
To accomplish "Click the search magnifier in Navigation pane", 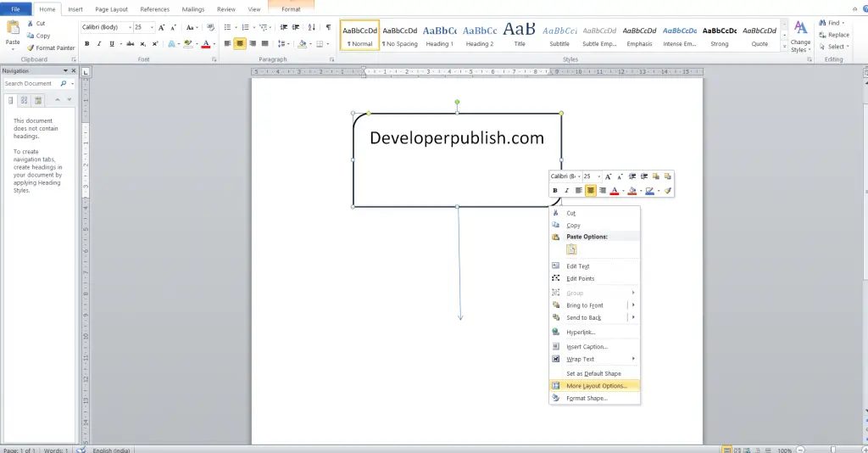I will click(x=64, y=84).
